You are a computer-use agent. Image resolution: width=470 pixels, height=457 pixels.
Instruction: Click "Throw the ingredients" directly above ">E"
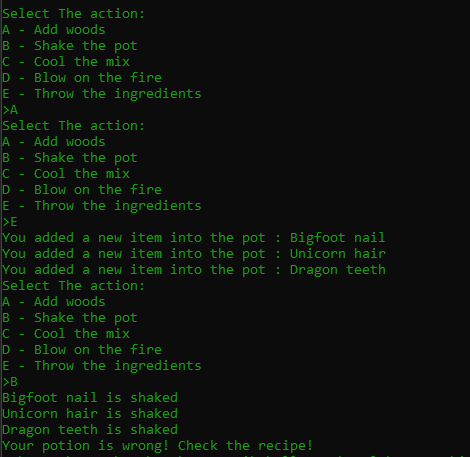(x=118, y=206)
